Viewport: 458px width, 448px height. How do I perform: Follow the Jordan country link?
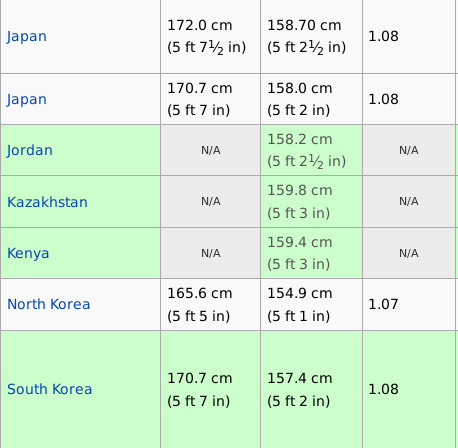[30, 150]
